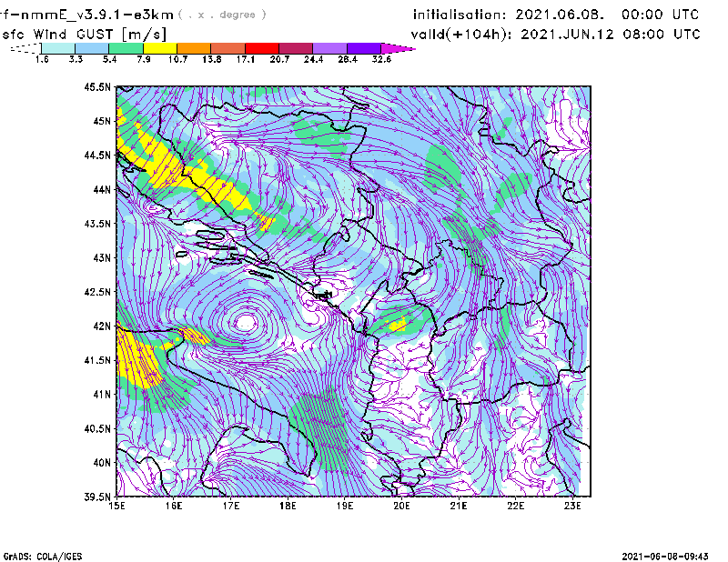Click the 43.5N latitude axis label
This screenshot has width=728, height=562.
97,224
